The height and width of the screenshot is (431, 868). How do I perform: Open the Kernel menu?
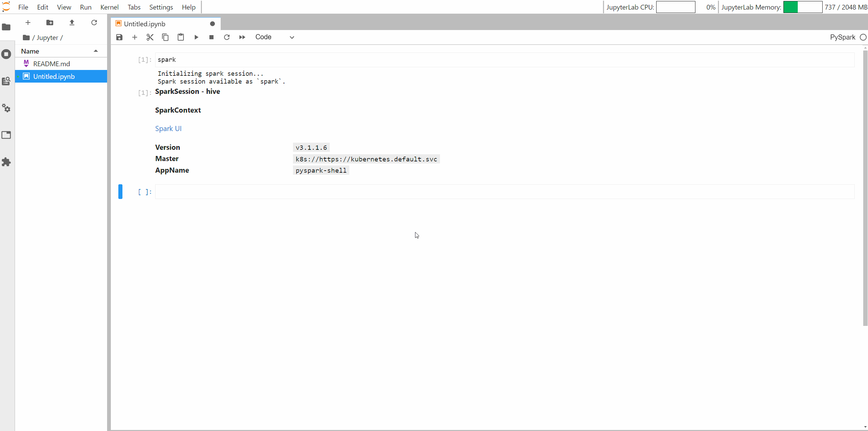tap(109, 7)
